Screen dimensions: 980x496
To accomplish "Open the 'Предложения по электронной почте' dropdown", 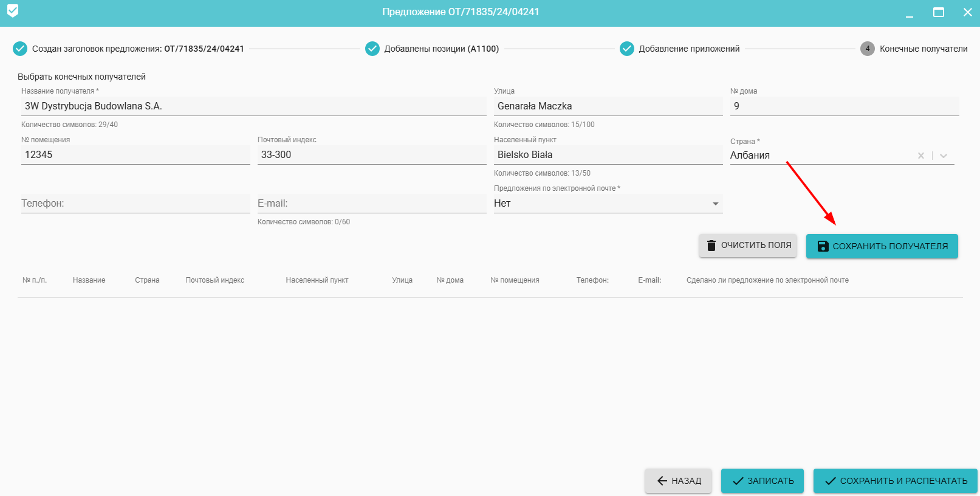I will pyautogui.click(x=608, y=204).
